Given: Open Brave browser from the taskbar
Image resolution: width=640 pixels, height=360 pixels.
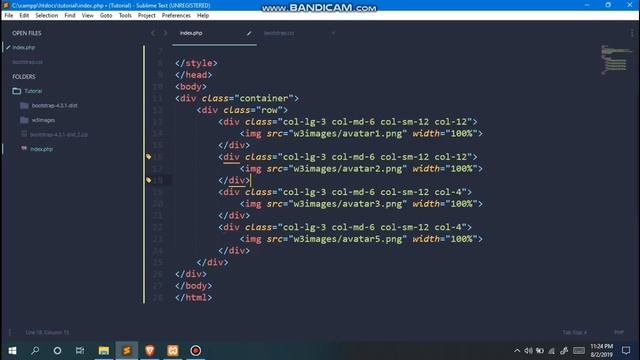Looking at the screenshot, I should coord(150,351).
